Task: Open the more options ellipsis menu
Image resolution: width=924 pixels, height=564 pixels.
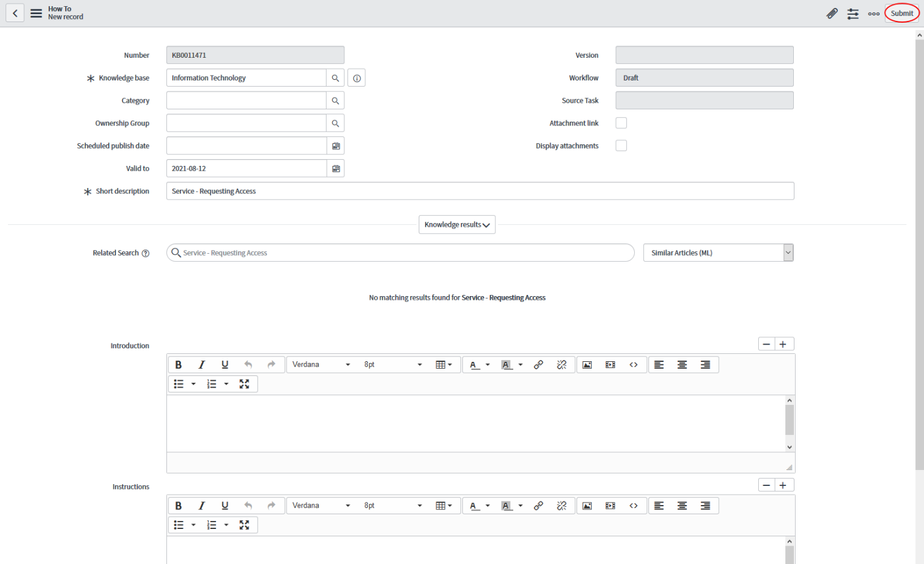Action: tap(873, 13)
